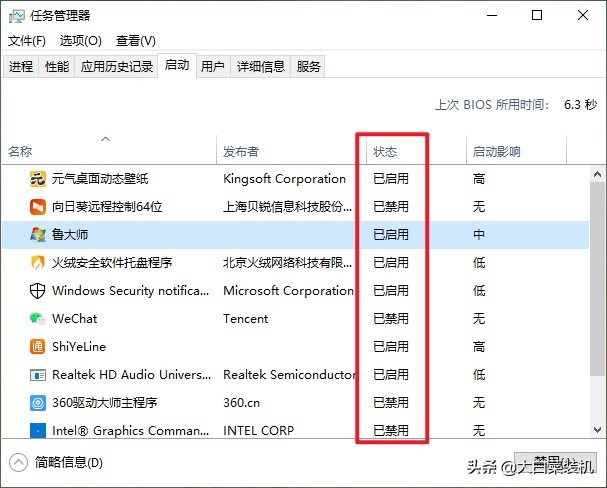Select the 启动 tab
The width and height of the screenshot is (607, 488).
177,65
